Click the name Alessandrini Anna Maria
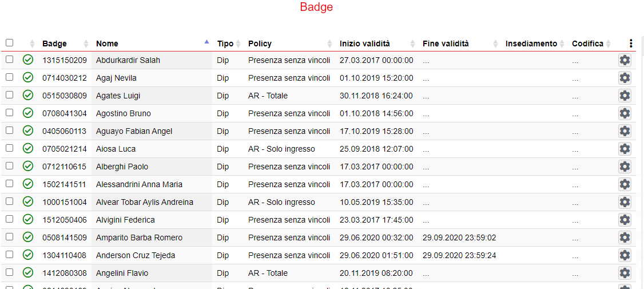 coord(139,184)
